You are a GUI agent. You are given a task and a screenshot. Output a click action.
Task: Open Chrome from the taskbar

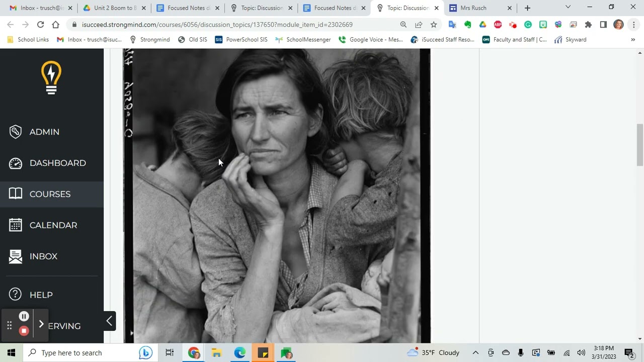[194, 353]
